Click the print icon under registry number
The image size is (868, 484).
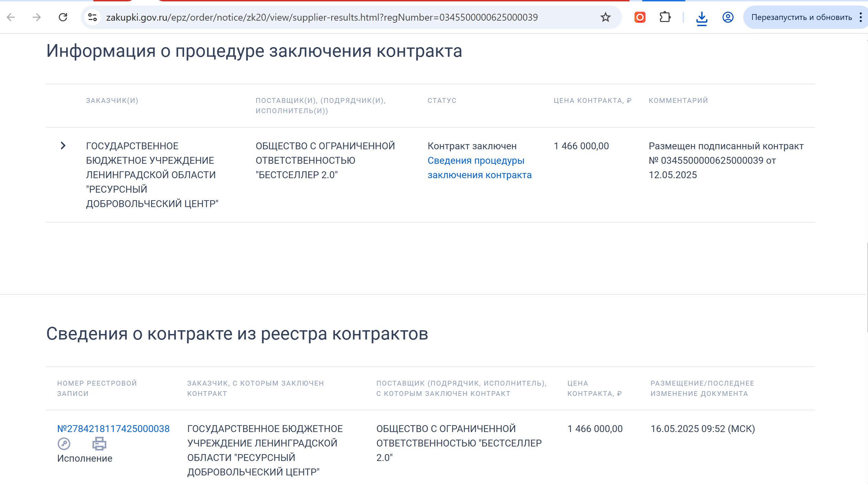point(99,444)
